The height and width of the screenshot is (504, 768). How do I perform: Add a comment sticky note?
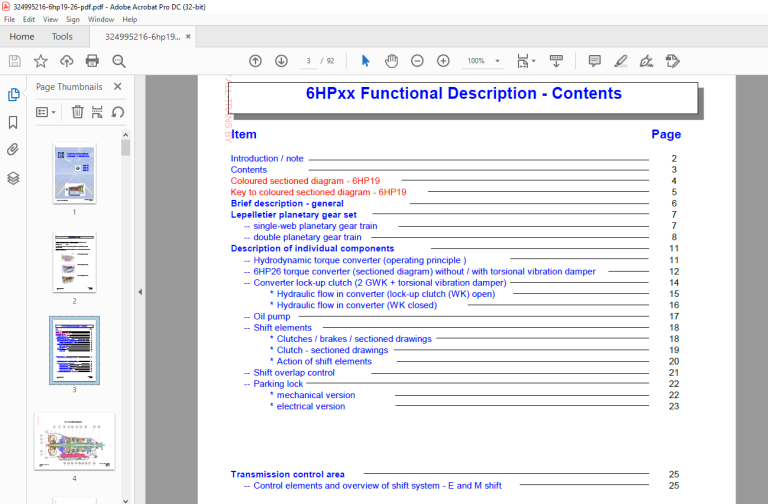595,61
